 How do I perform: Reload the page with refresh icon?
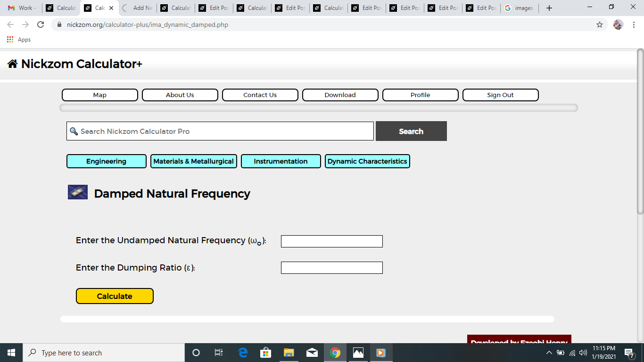tap(41, 25)
